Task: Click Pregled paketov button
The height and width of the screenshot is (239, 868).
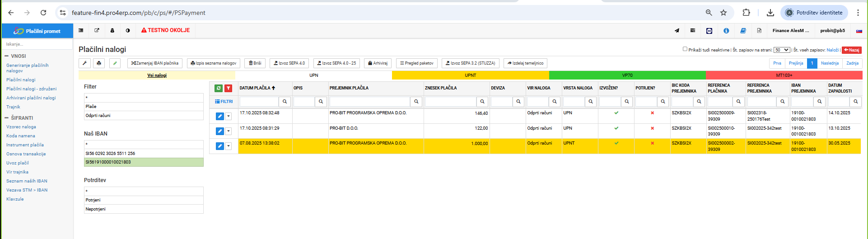Action: (417, 63)
